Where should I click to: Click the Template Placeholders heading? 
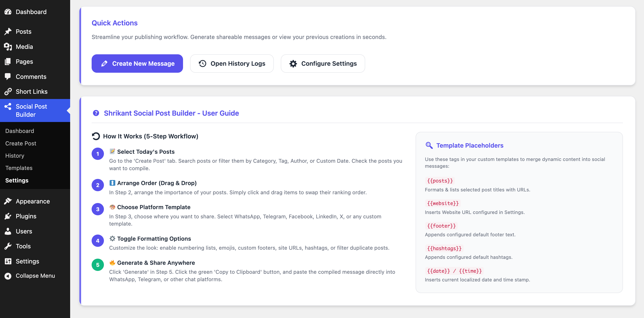[x=470, y=145]
